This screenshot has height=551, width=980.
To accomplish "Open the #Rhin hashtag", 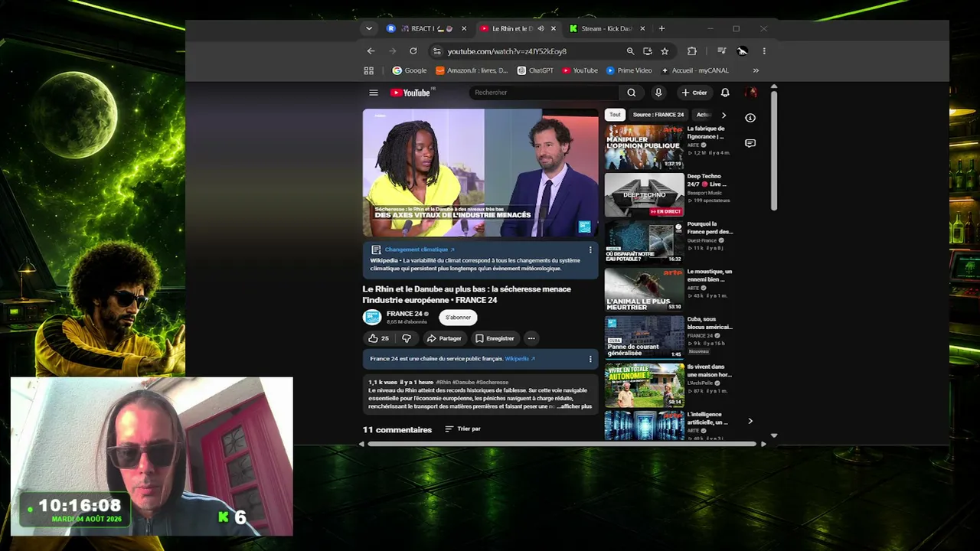I will pos(443,382).
